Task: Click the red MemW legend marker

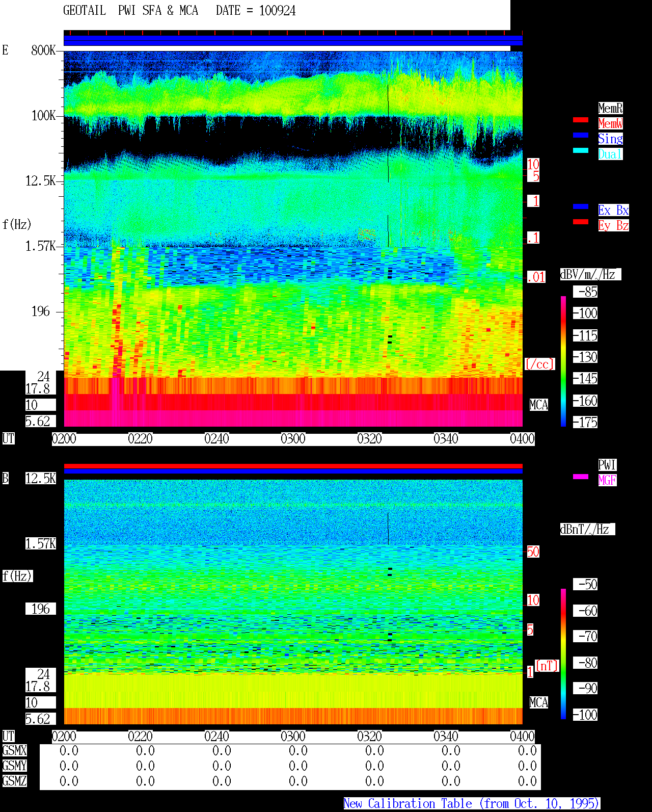Action: click(x=581, y=120)
